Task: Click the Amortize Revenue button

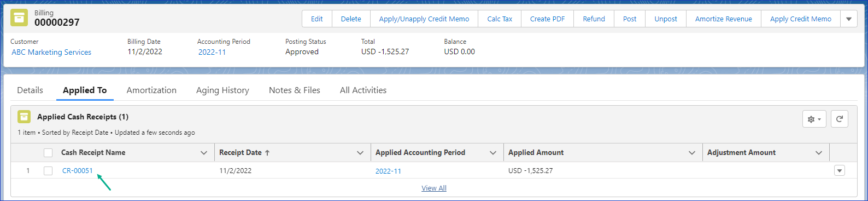Action: [x=724, y=19]
